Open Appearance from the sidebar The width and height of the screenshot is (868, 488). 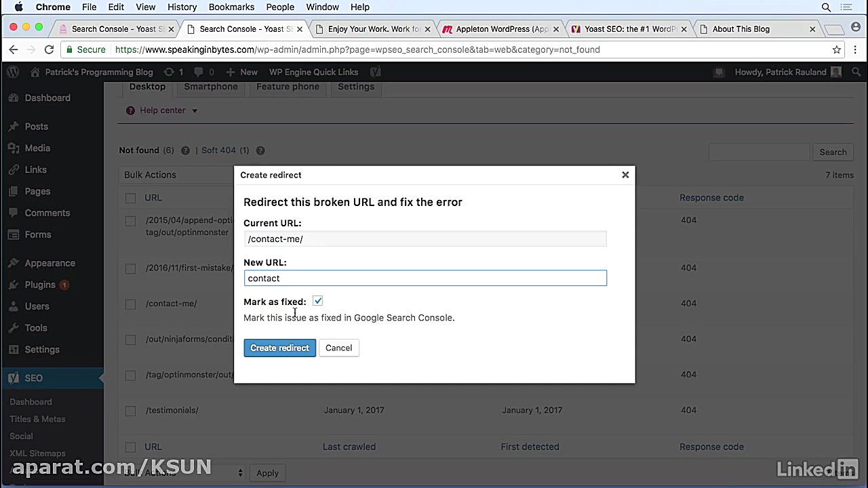pyautogui.click(x=50, y=263)
